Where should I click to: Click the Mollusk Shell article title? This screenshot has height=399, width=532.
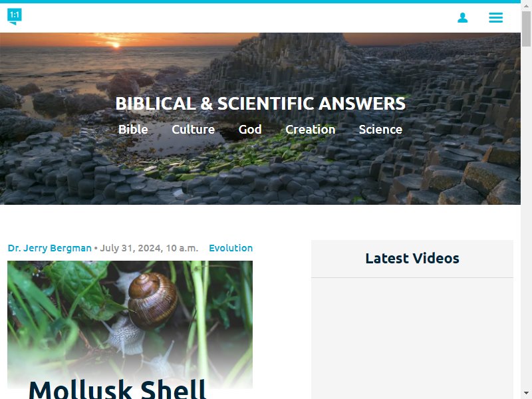pyautogui.click(x=118, y=389)
